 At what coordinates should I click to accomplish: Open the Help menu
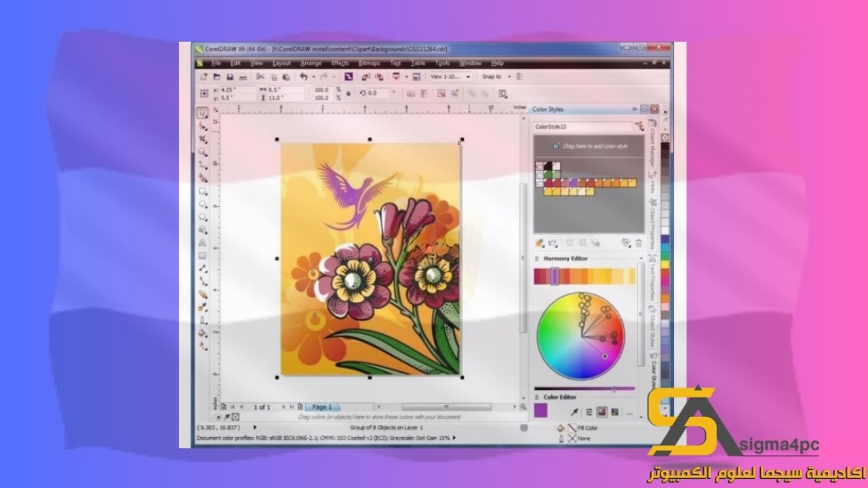pos(497,63)
